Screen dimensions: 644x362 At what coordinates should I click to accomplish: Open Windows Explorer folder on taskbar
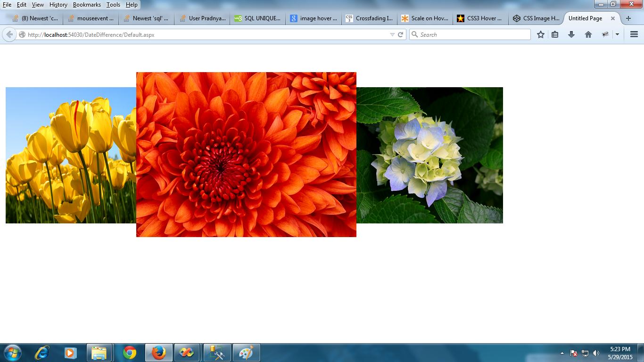(99, 353)
